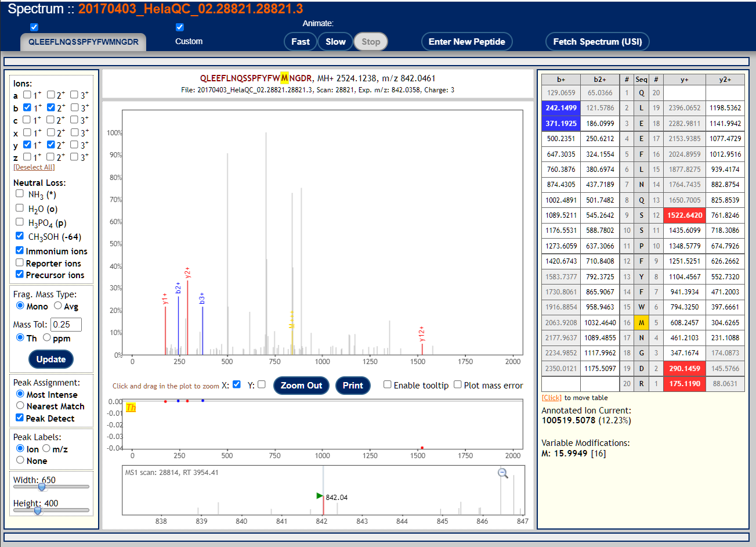Select Mono fragment mass type
The height and width of the screenshot is (547, 756).
click(20, 305)
